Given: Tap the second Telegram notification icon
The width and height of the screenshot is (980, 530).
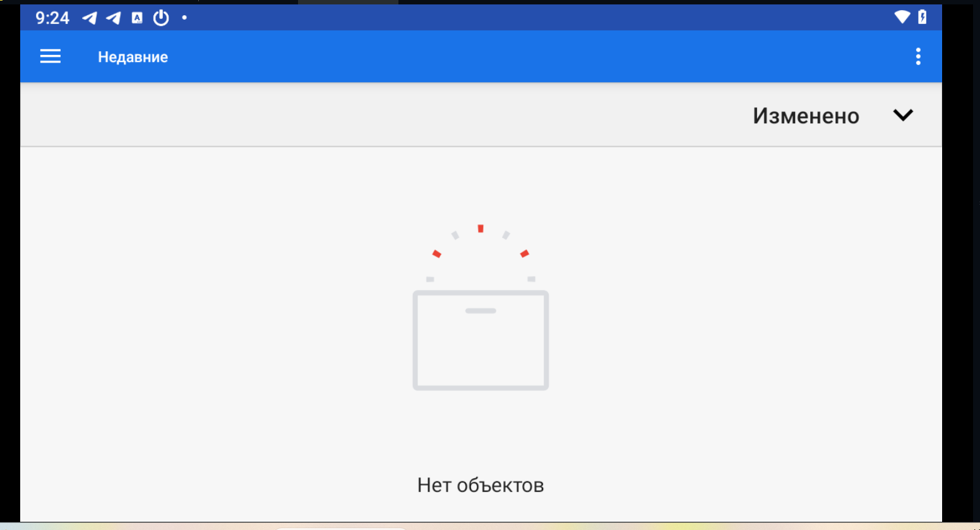Looking at the screenshot, I should point(114,18).
